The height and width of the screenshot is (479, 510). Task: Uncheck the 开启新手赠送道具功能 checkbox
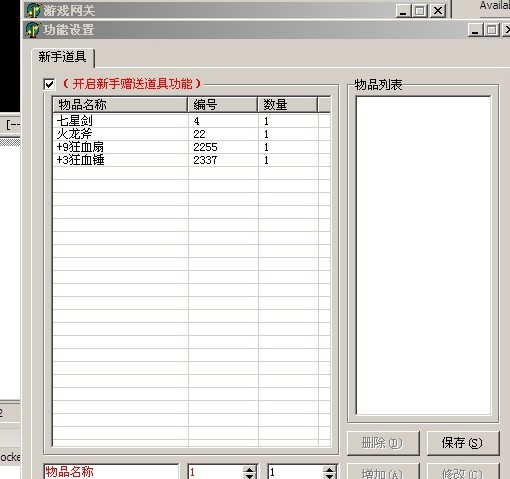(x=49, y=84)
